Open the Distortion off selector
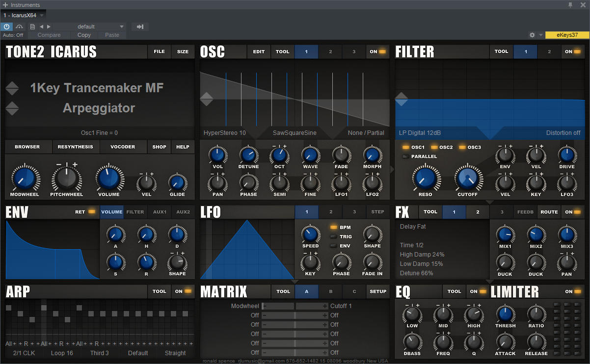Viewport: 590px width, 364px height. point(563,133)
